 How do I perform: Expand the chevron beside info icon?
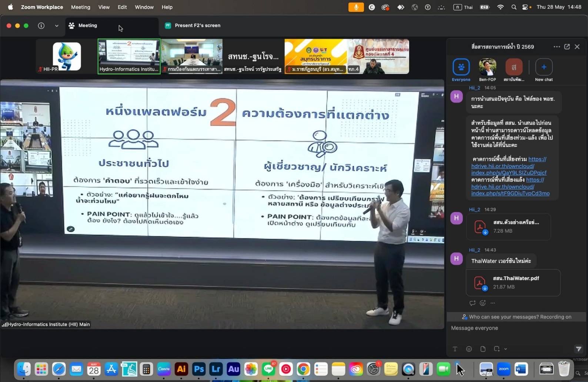tap(57, 26)
